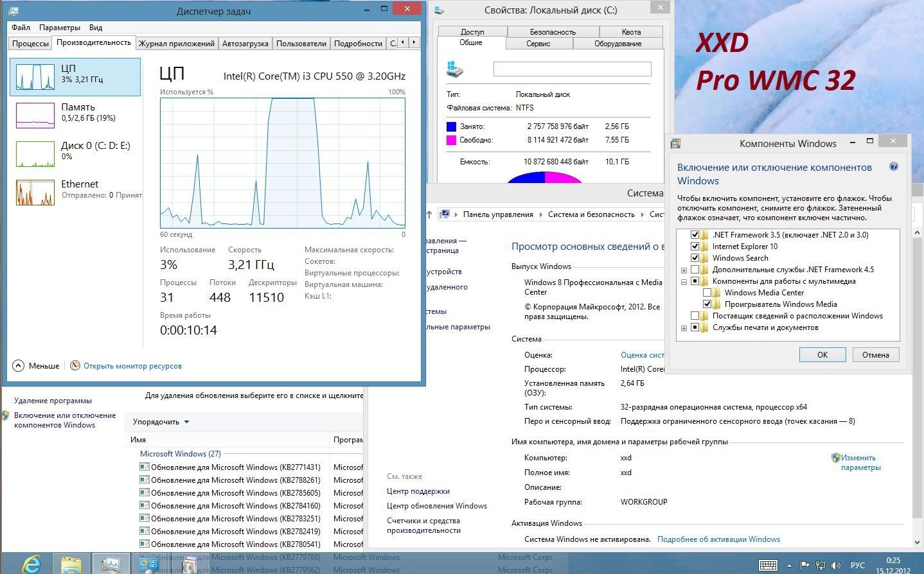Collapse Компоненты для работы с мультимедиа node

[x=684, y=282]
